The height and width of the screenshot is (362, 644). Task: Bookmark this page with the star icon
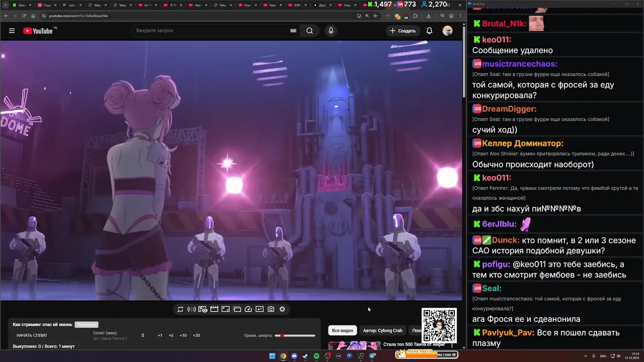(x=375, y=16)
